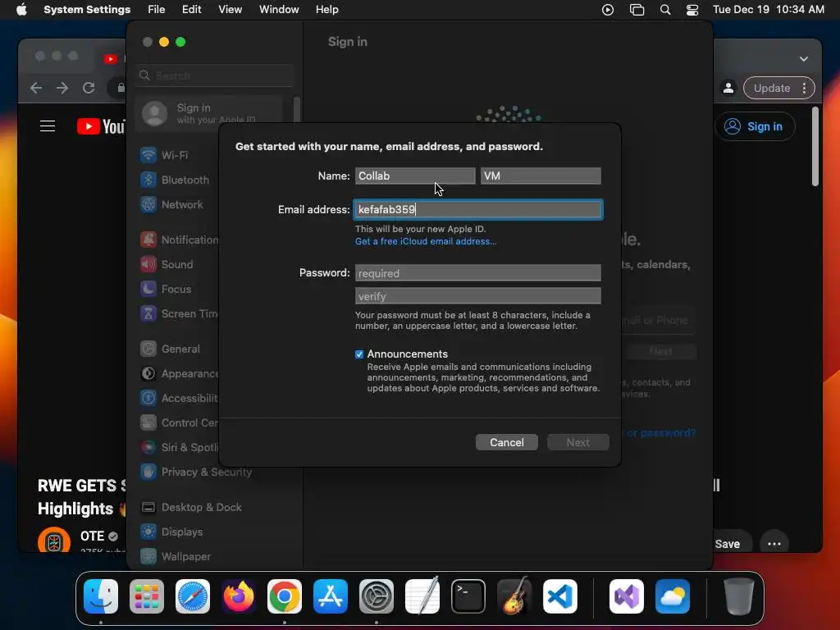
Task: Open Control Center in menu bar
Action: click(692, 10)
